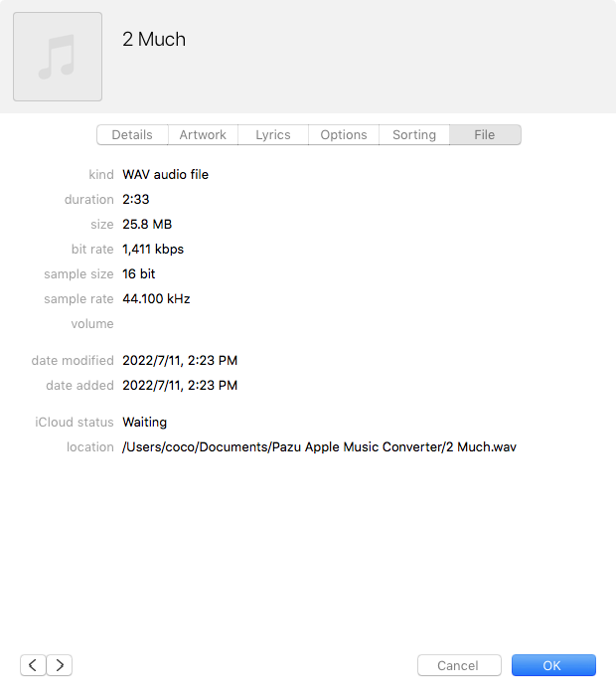Show the Options tab

pos(344,135)
